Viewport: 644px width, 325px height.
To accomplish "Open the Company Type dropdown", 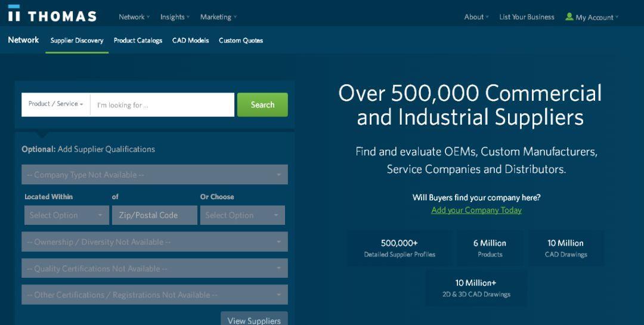I will [x=155, y=175].
